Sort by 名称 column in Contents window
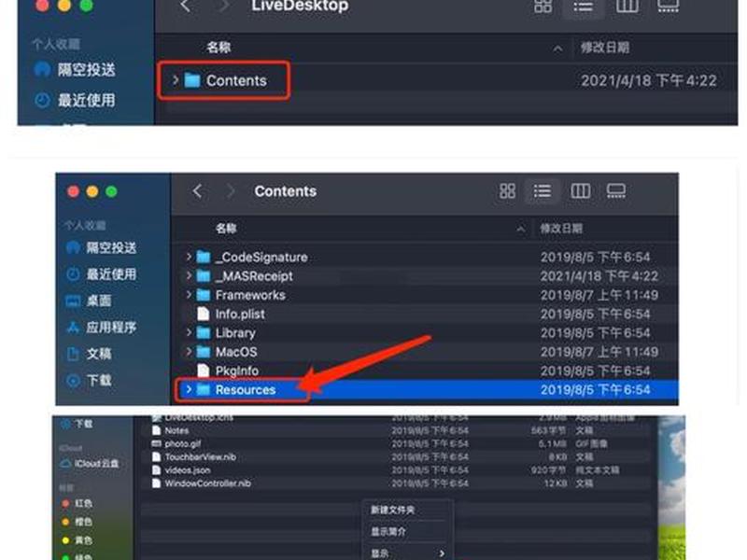The image size is (747, 560). tap(226, 229)
